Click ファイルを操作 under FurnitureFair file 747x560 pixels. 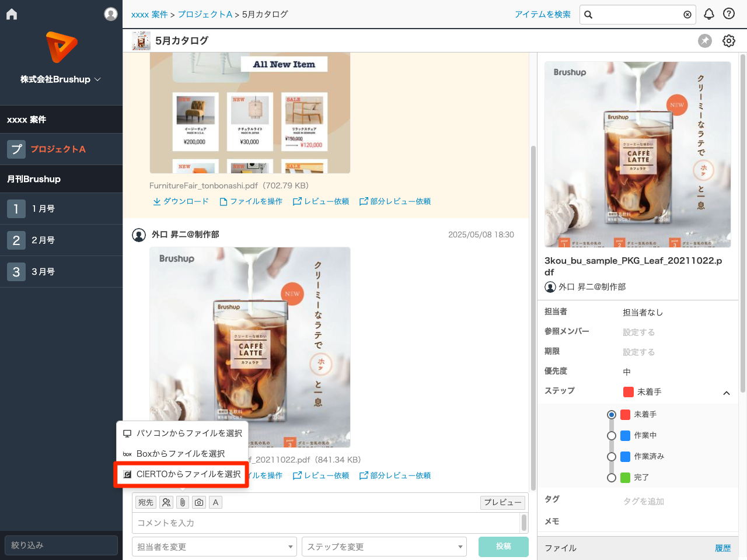[251, 201]
